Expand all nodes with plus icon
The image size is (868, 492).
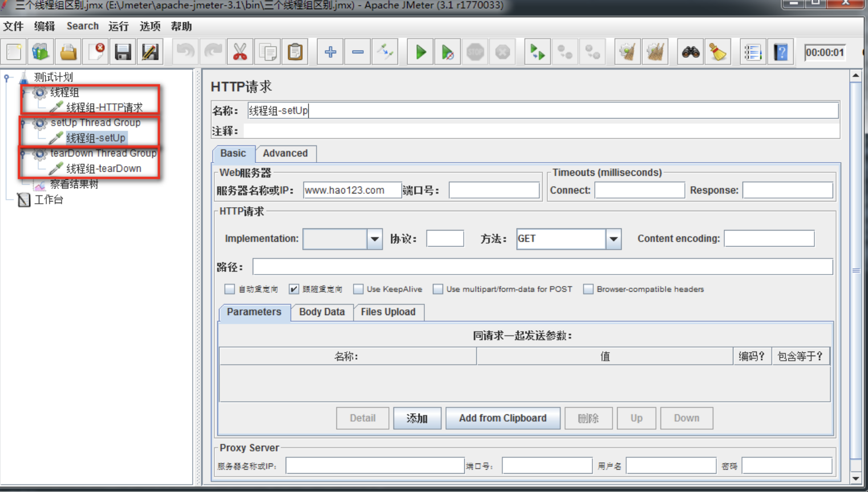click(330, 52)
